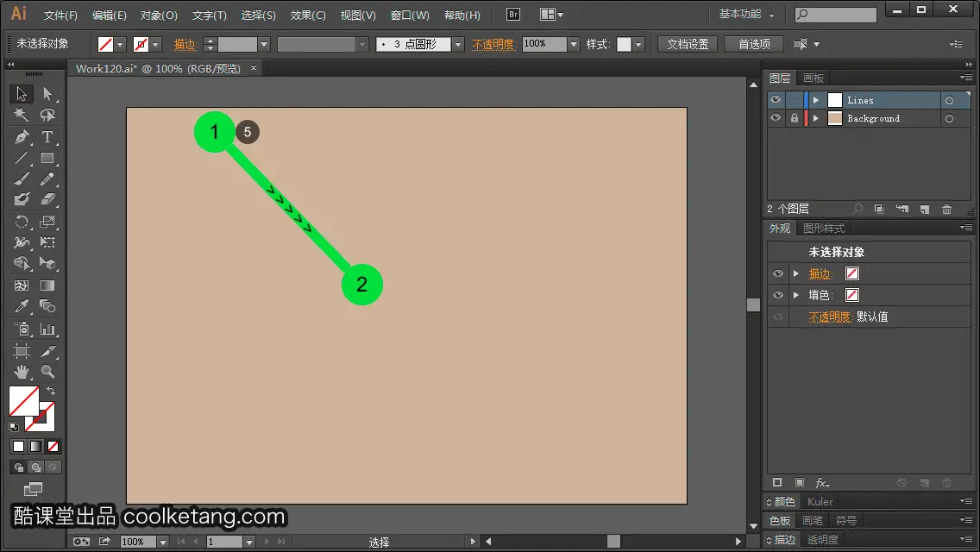Target the Background layer circle
The width and height of the screenshot is (980, 552).
[949, 118]
